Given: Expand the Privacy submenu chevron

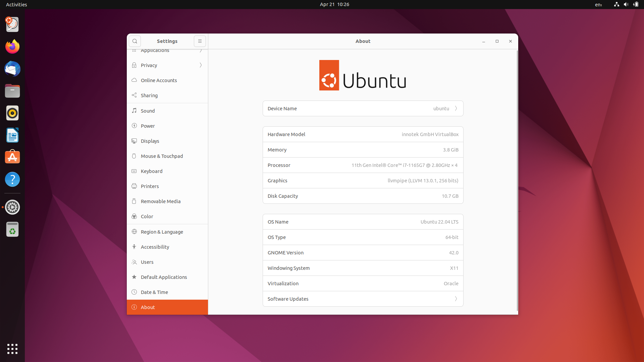Looking at the screenshot, I should 201,65.
